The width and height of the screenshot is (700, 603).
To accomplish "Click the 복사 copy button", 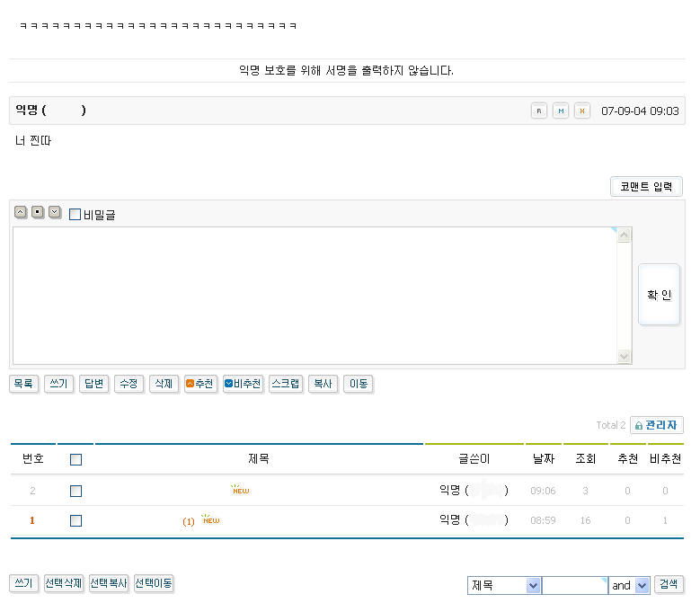I will (323, 384).
